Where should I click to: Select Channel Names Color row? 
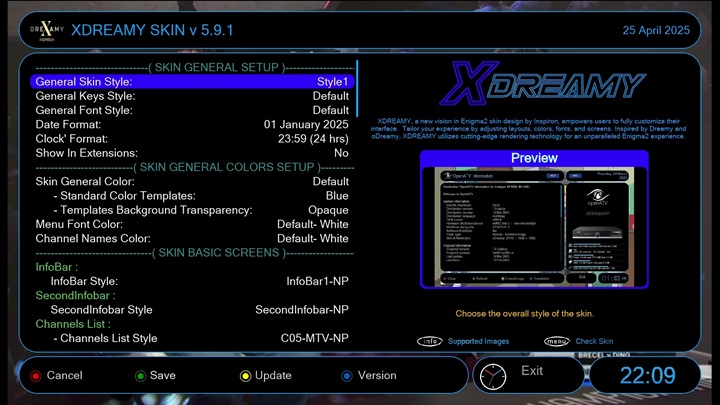pyautogui.click(x=192, y=238)
